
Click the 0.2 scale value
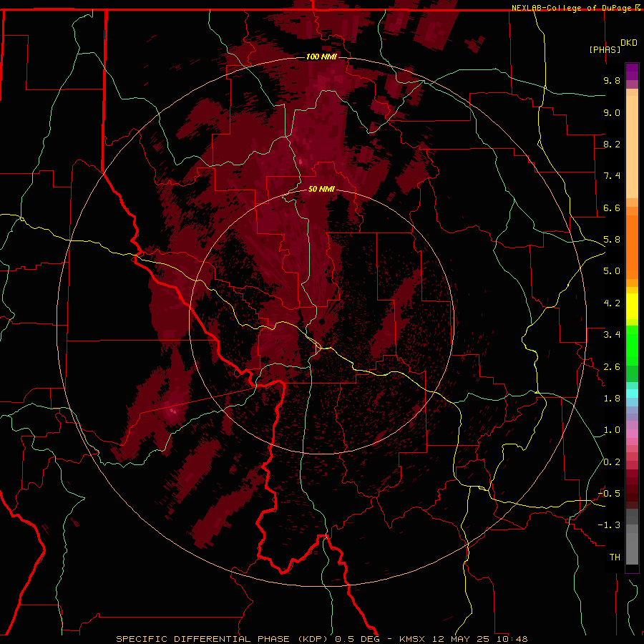pos(612,462)
